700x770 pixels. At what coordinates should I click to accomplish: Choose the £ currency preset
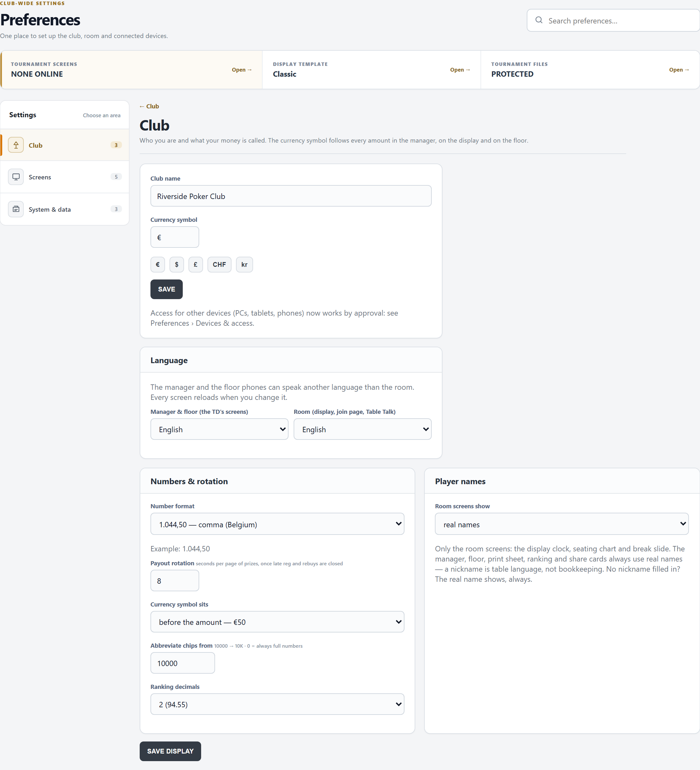195,264
